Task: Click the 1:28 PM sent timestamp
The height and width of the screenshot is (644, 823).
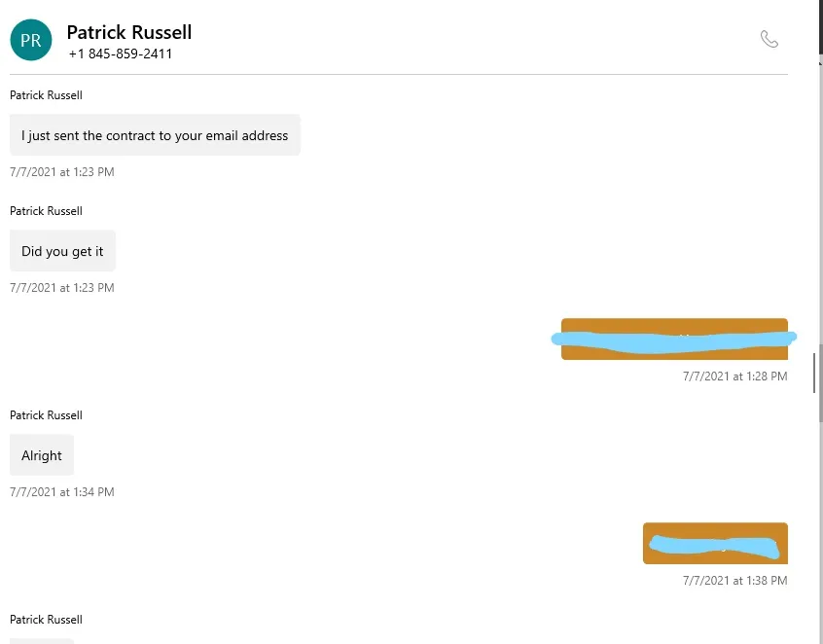Action: (734, 376)
